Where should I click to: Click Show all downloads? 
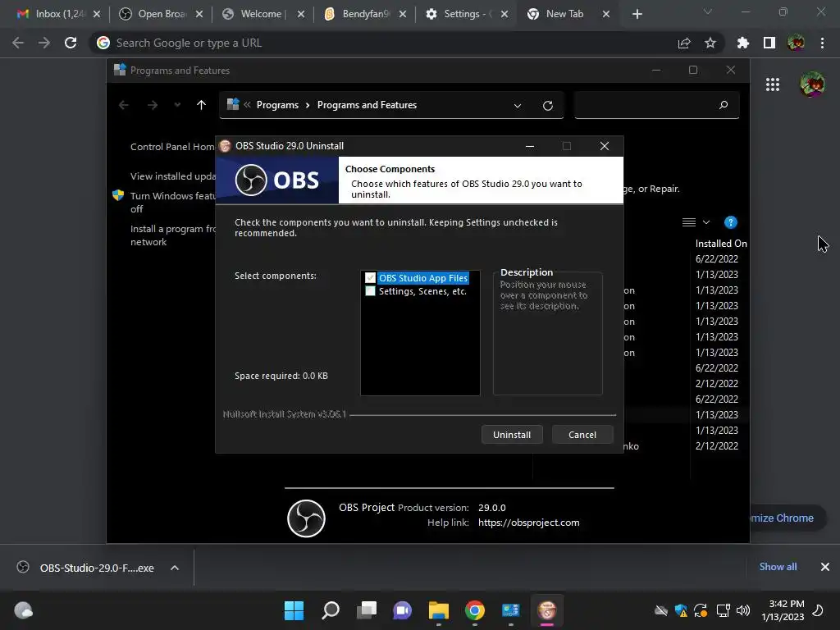pyautogui.click(x=778, y=567)
